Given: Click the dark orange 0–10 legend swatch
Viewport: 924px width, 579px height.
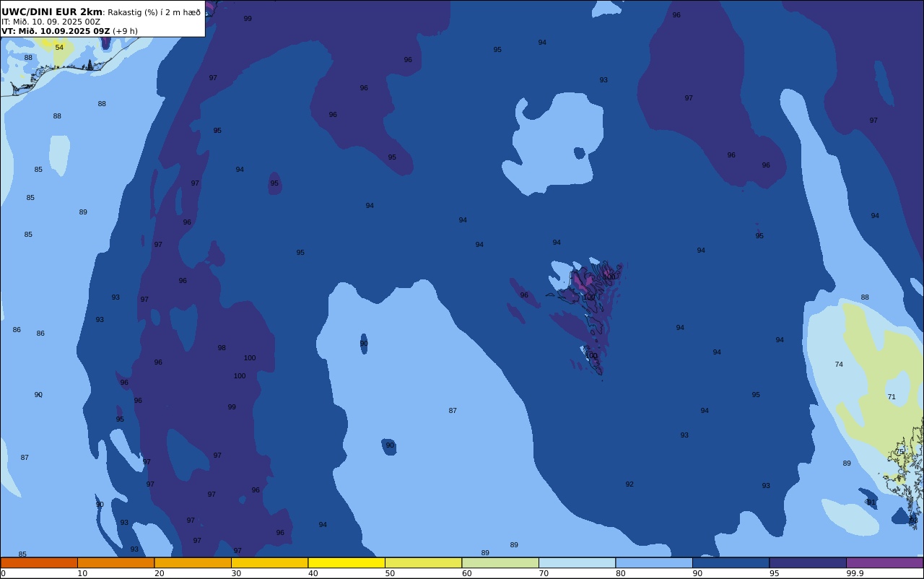Looking at the screenshot, I should [39, 562].
